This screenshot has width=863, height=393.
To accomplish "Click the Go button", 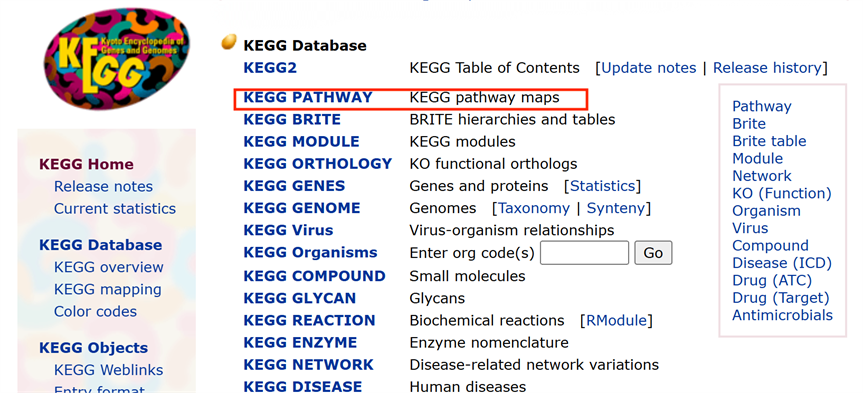I will [653, 253].
